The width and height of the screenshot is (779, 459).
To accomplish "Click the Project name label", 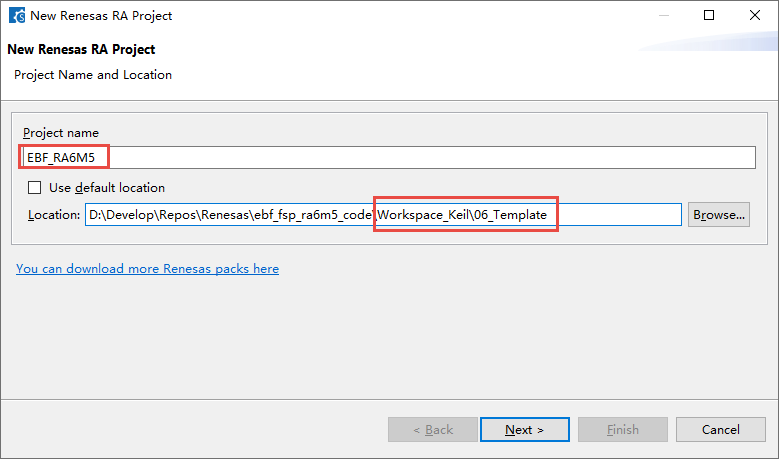I will pos(61,133).
